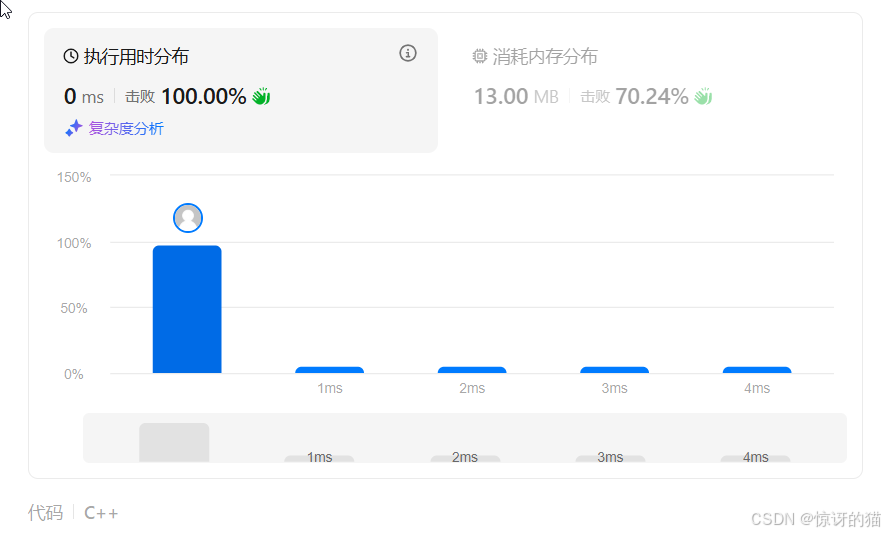Click the 13.00 MB memory value
The image size is (885, 534).
tap(516, 97)
